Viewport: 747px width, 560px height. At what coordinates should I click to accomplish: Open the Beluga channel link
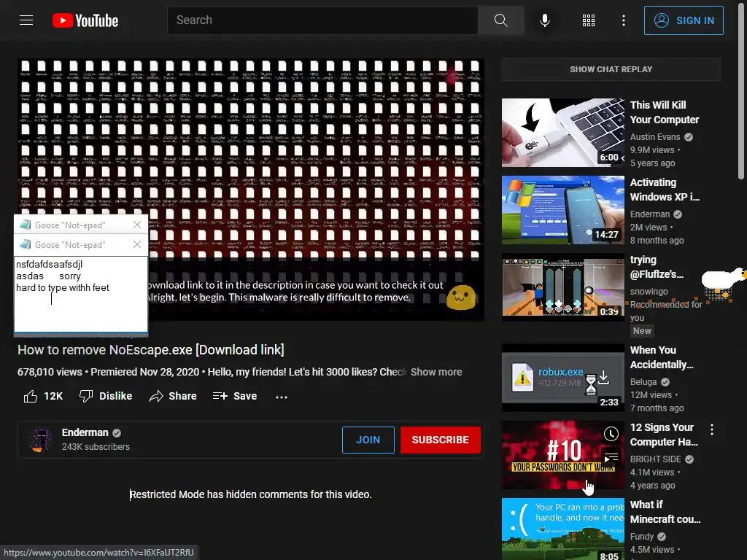coord(643,382)
